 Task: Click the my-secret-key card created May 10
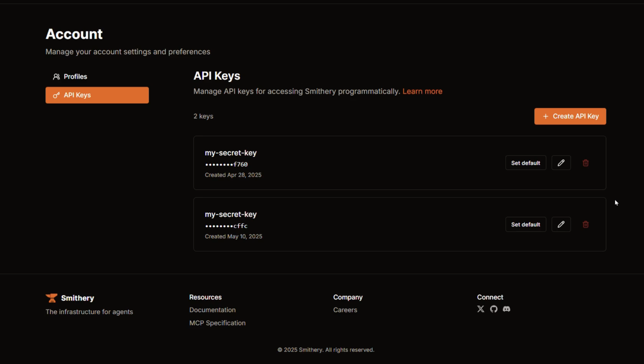pyautogui.click(x=346, y=224)
